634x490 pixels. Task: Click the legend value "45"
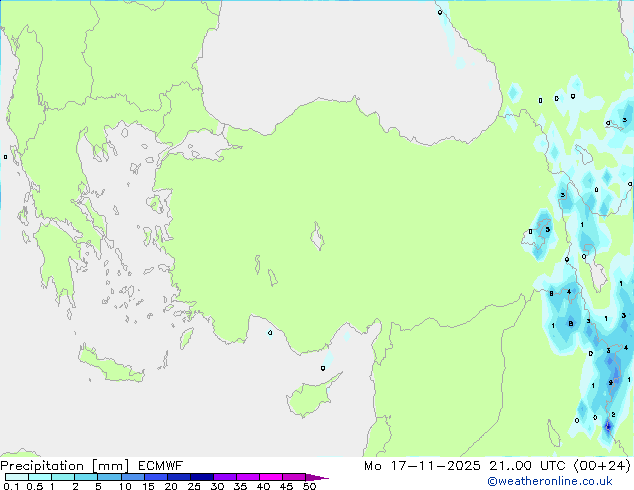[286, 486]
